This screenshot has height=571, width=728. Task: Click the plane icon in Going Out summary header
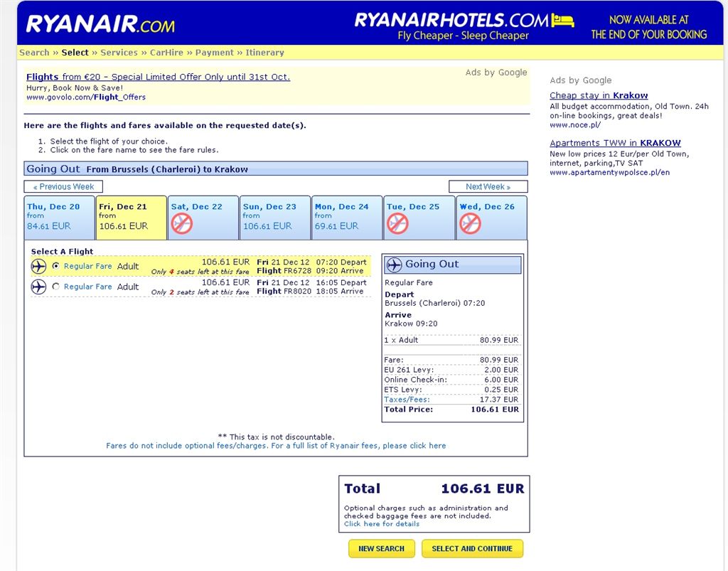coord(394,265)
